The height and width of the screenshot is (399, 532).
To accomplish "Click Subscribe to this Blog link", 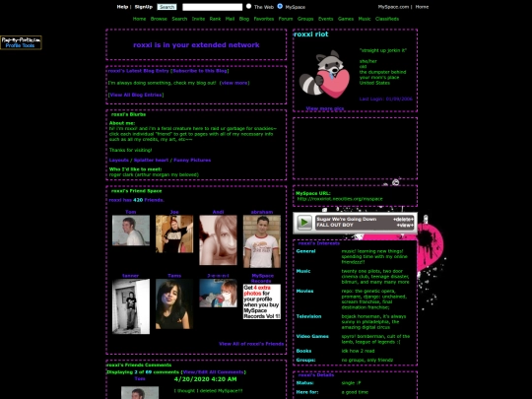I will pos(200,71).
